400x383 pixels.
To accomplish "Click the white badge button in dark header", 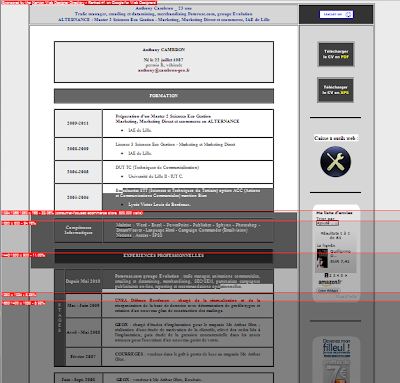I will 336,14.
